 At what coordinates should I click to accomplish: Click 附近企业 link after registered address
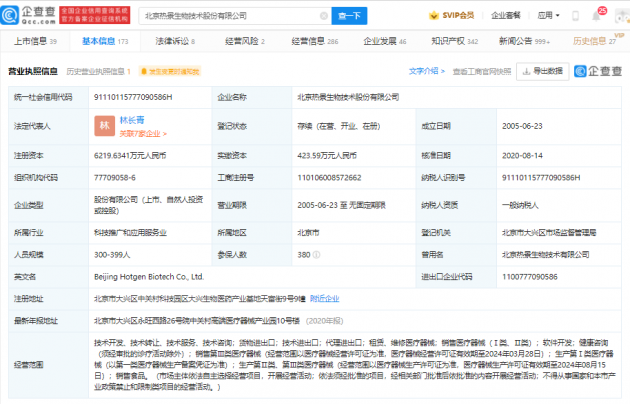(x=325, y=298)
